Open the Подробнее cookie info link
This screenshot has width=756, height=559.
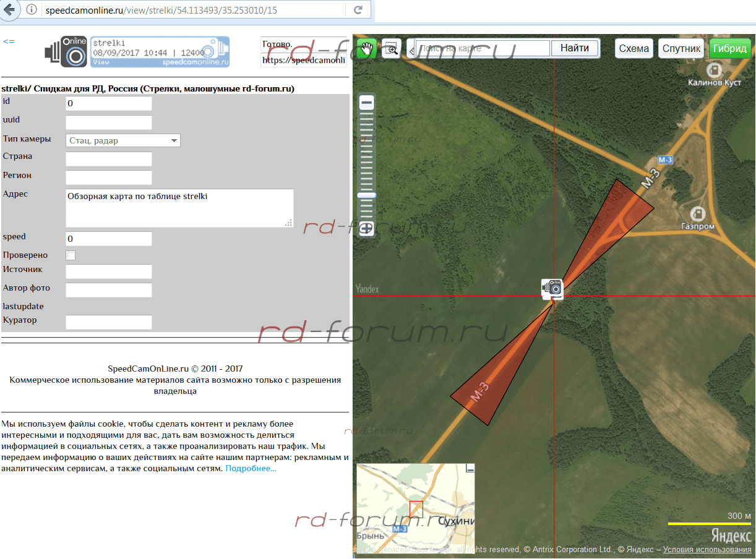point(251,469)
